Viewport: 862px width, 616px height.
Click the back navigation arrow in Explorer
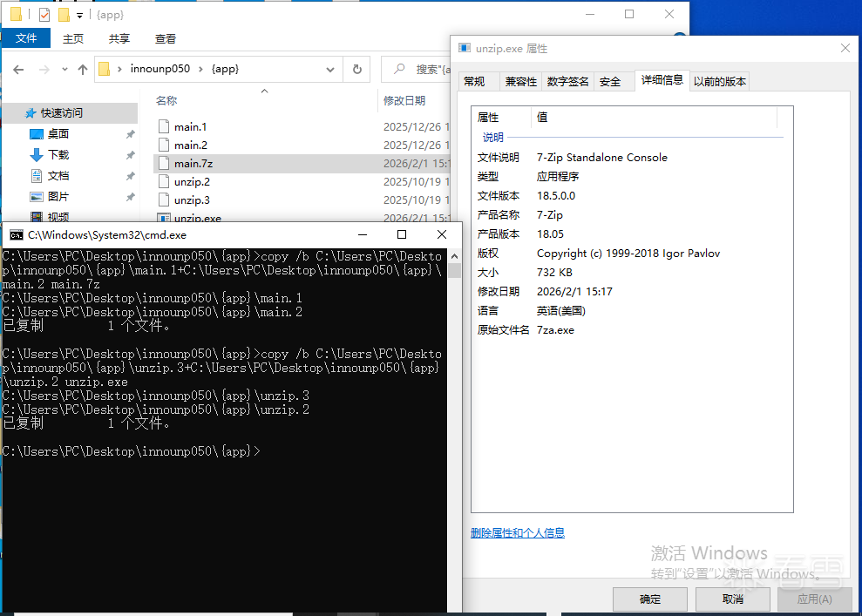click(18, 70)
